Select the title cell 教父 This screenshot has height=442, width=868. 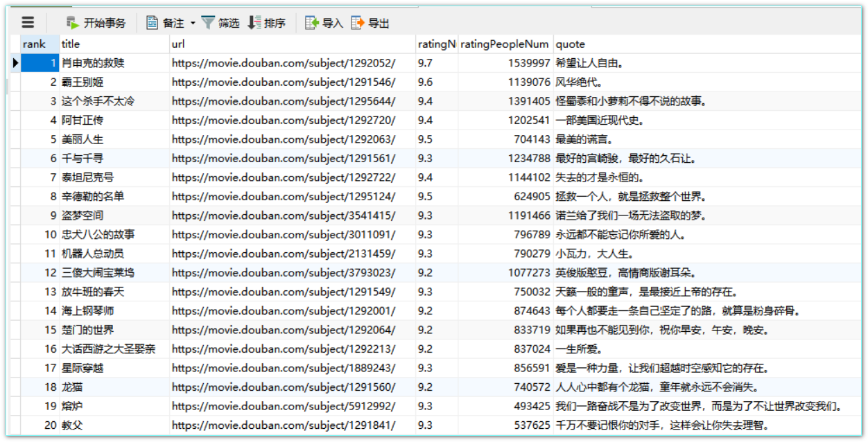point(114,425)
